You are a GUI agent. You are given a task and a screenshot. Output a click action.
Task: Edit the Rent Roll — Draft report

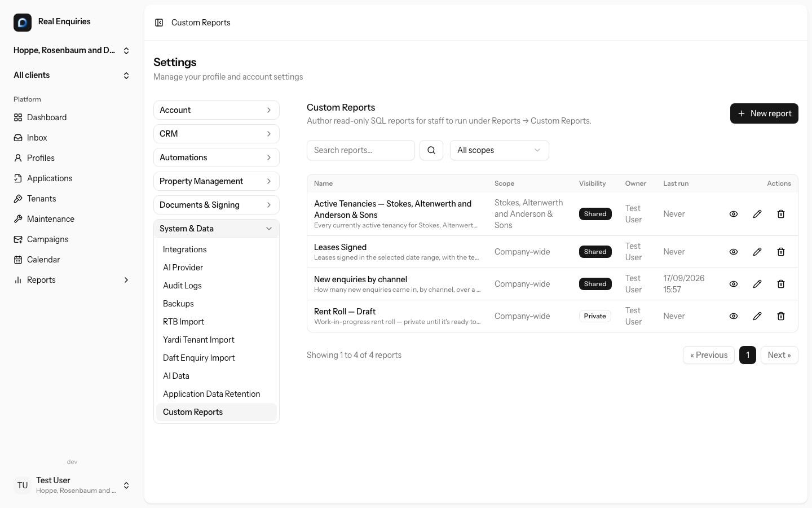click(x=757, y=316)
